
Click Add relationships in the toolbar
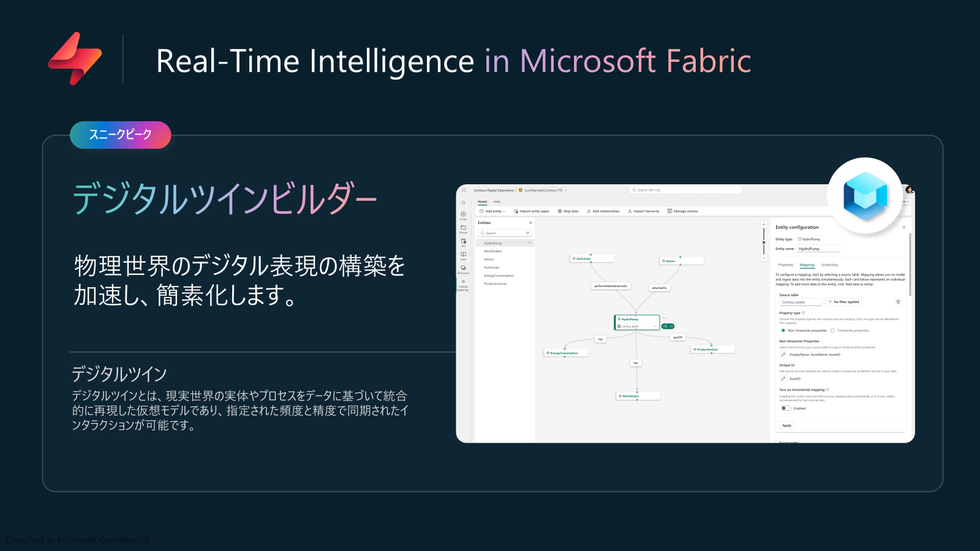tap(603, 211)
